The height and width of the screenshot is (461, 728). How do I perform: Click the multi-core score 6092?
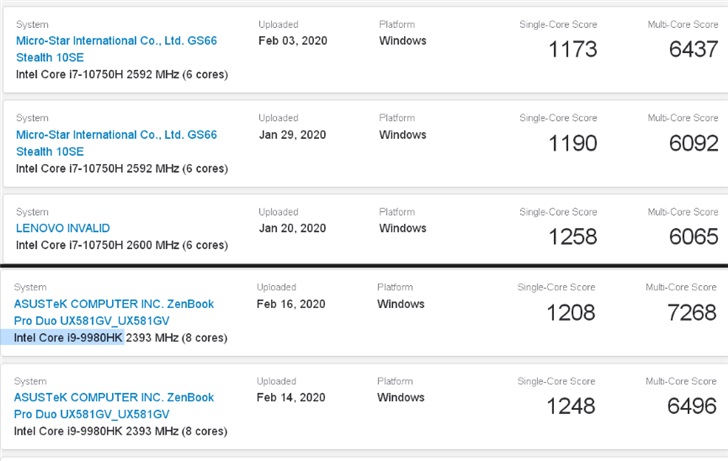(693, 143)
